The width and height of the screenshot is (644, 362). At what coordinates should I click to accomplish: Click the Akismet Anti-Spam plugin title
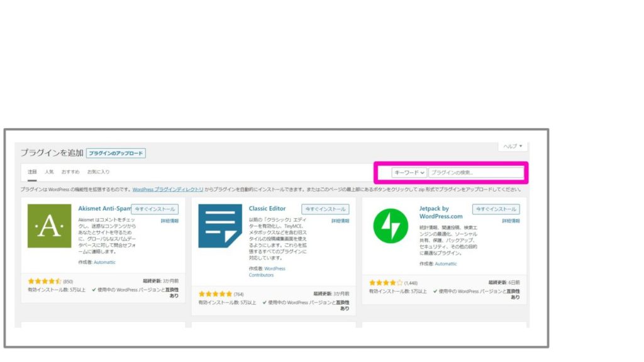[104, 209]
